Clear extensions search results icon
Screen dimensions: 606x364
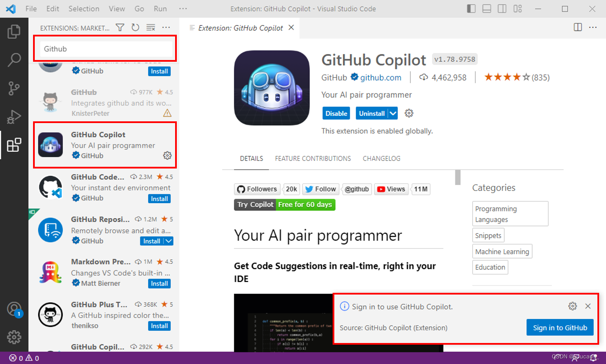pos(151,28)
